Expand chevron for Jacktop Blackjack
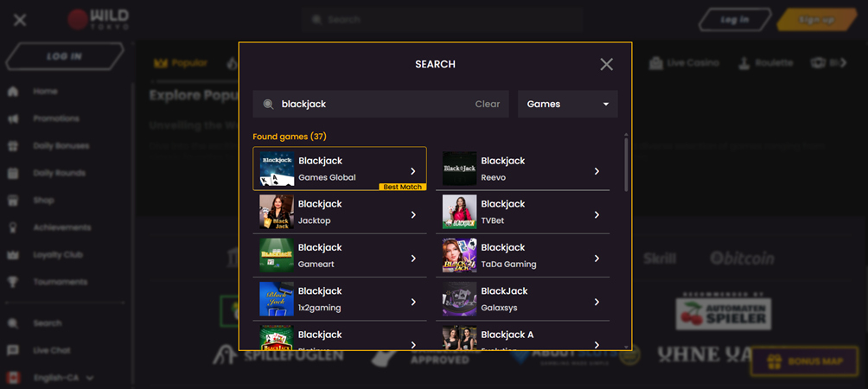The width and height of the screenshot is (868, 389). 413,214
